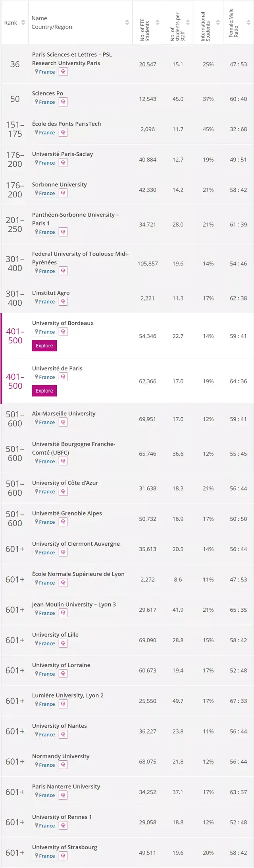Sort by International Students column

point(218,23)
